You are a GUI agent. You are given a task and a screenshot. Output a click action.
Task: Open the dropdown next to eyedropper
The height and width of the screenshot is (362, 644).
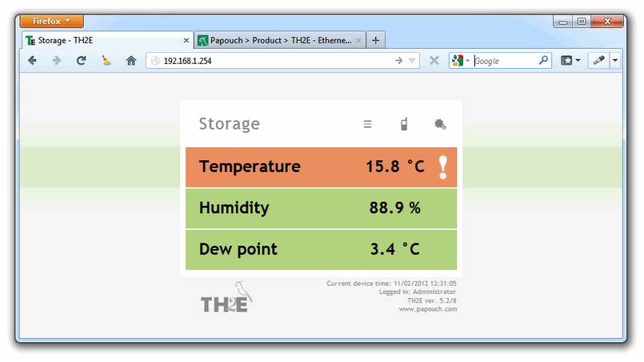click(x=615, y=61)
